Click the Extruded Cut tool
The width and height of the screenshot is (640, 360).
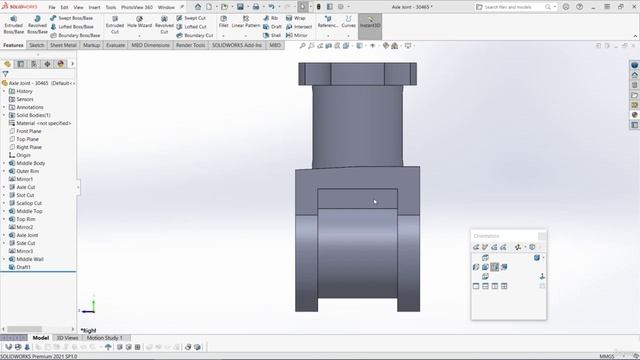pyautogui.click(x=115, y=25)
